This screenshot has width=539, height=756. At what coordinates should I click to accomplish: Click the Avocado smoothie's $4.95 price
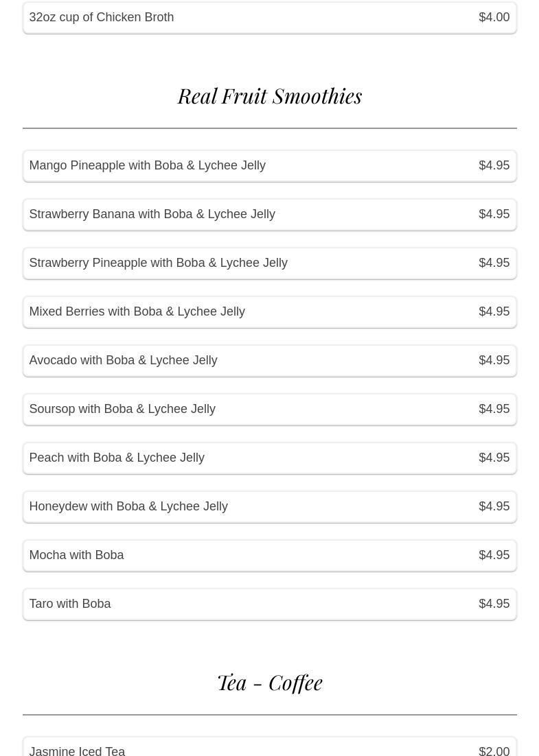pos(494,360)
